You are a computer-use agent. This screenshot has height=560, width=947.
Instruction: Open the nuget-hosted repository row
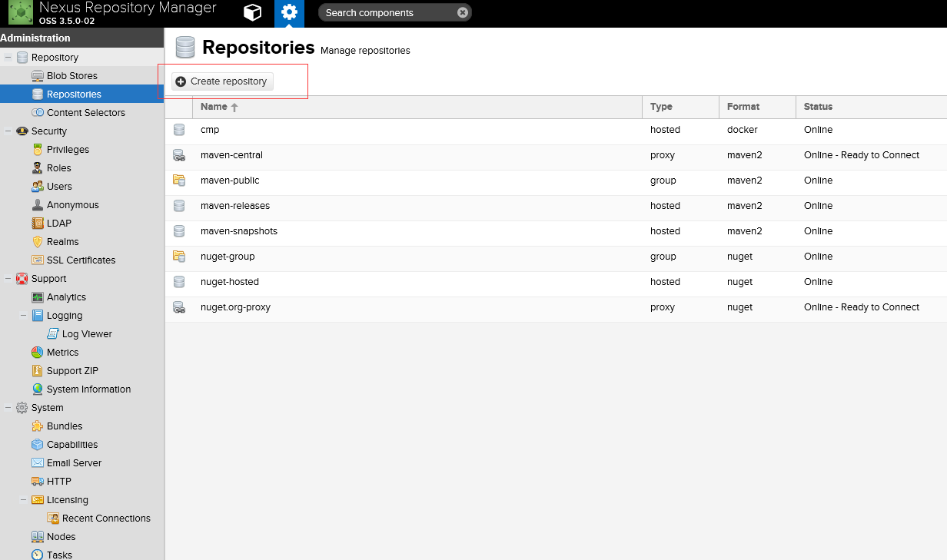[556, 282]
